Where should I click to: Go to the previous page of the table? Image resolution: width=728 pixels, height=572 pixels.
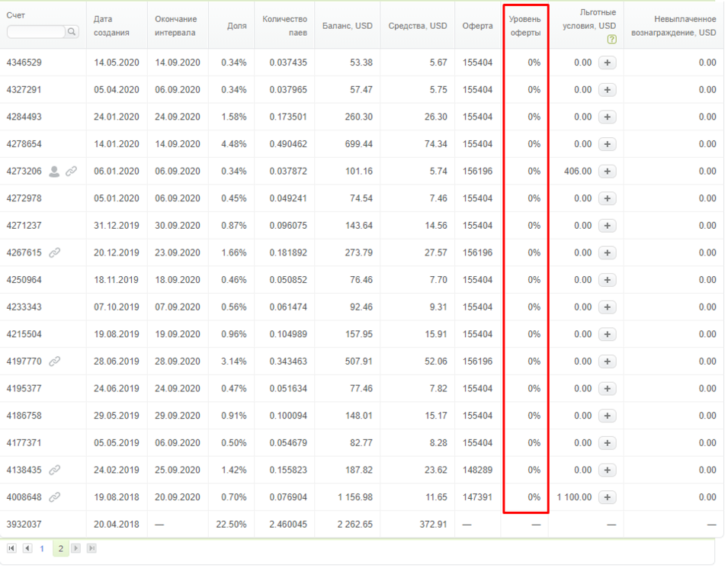(x=27, y=548)
